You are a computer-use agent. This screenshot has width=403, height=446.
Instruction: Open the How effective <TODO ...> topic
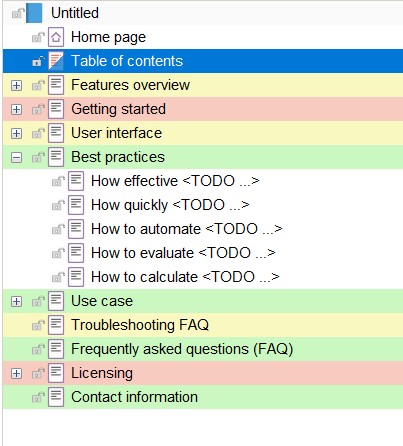175,181
